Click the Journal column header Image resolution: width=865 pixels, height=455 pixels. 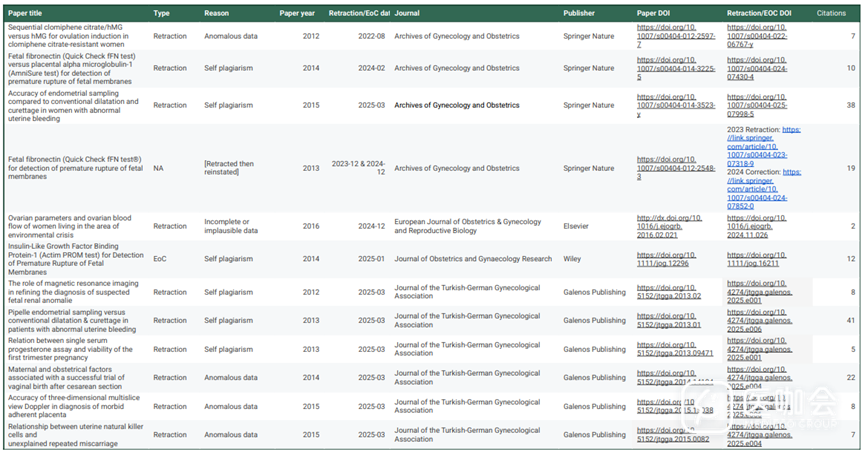pyautogui.click(x=407, y=14)
